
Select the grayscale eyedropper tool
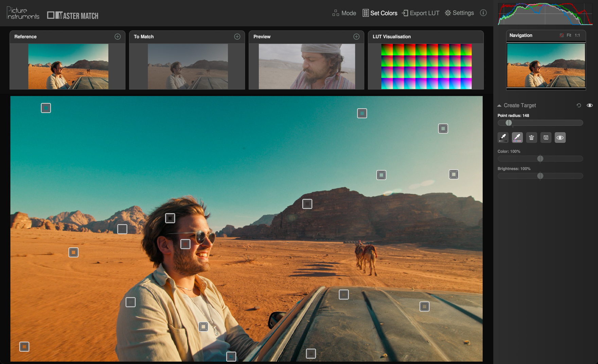click(x=503, y=138)
